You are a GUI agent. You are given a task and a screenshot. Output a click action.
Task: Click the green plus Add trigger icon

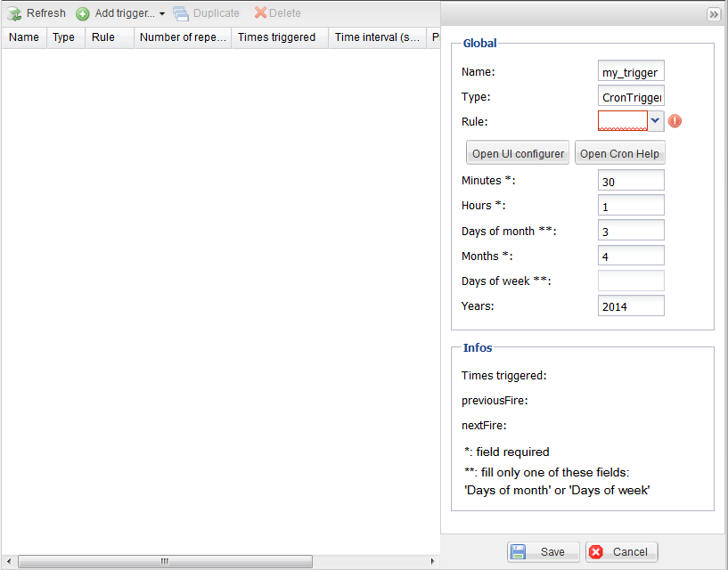click(x=83, y=14)
